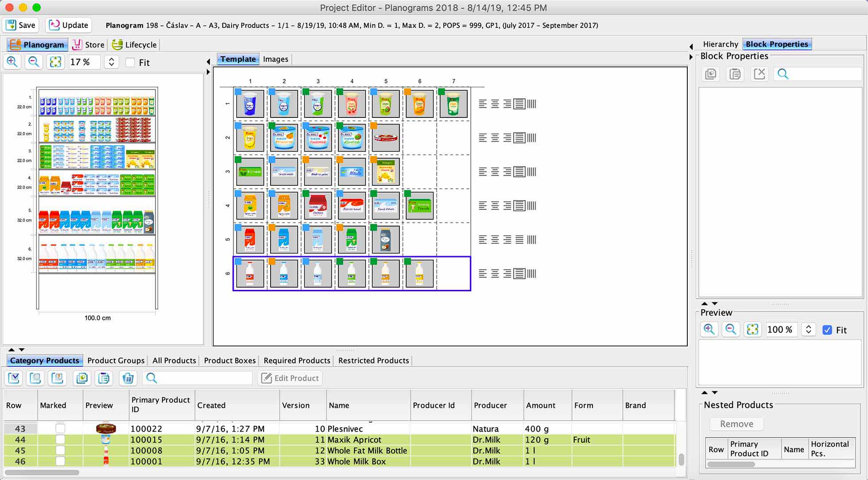
Task: Click Preview 100 % zoom stepper
Action: (808, 329)
